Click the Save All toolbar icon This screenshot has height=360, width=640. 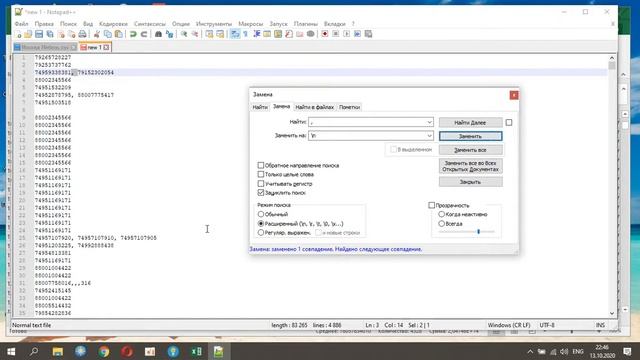tap(50, 34)
